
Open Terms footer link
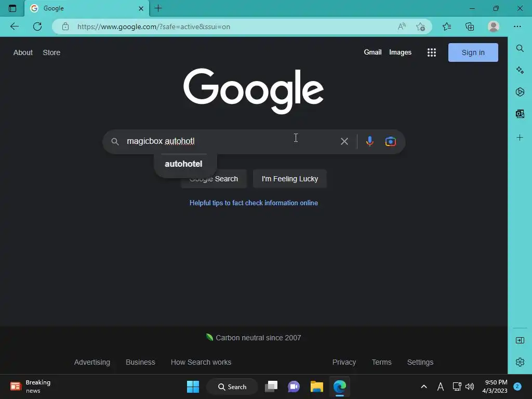pos(381,362)
